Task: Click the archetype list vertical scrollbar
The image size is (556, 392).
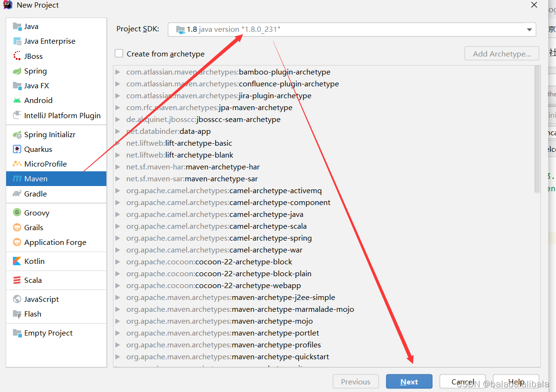Action: [x=537, y=130]
